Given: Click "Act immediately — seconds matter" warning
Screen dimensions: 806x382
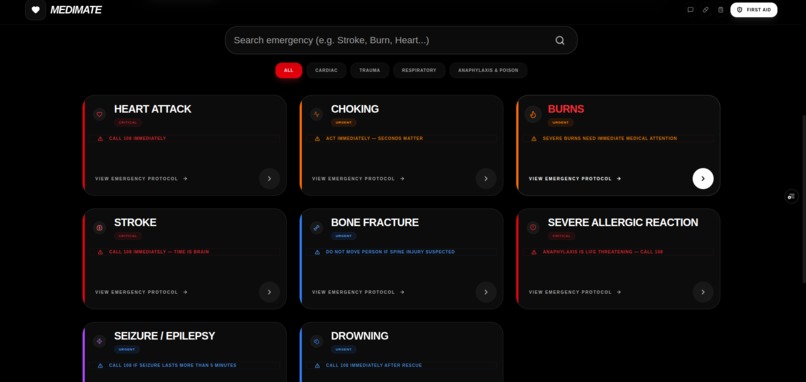Looking at the screenshot, I should 374,139.
